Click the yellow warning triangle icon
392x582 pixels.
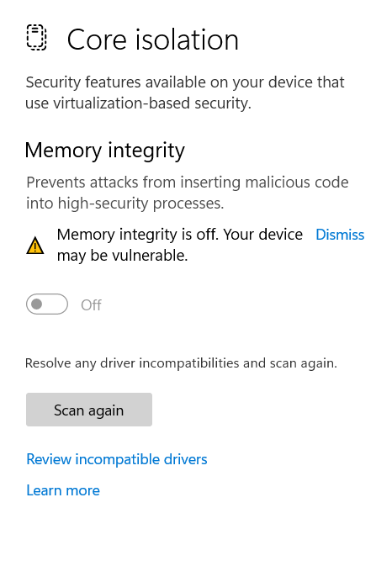pyautogui.click(x=35, y=246)
